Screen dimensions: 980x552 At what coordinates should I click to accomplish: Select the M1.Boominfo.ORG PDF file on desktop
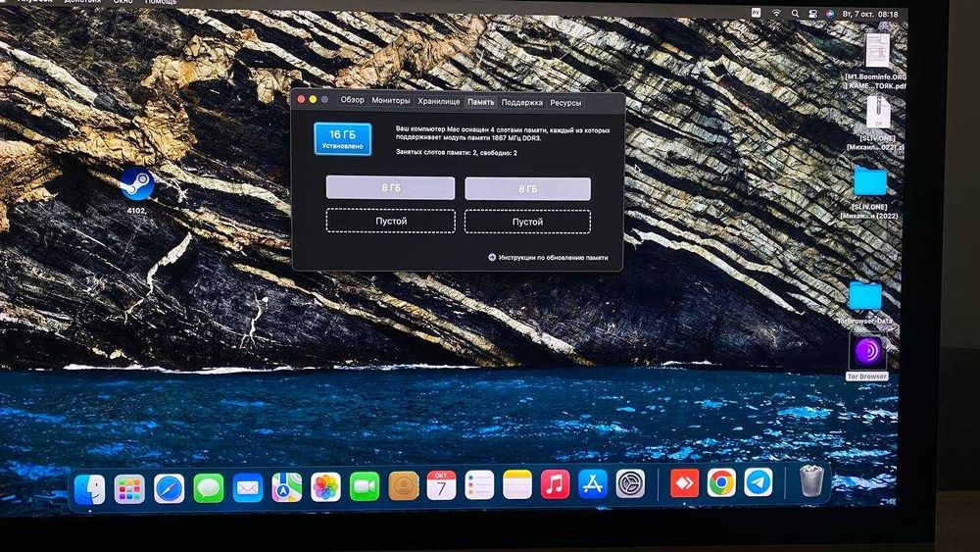tap(877, 51)
